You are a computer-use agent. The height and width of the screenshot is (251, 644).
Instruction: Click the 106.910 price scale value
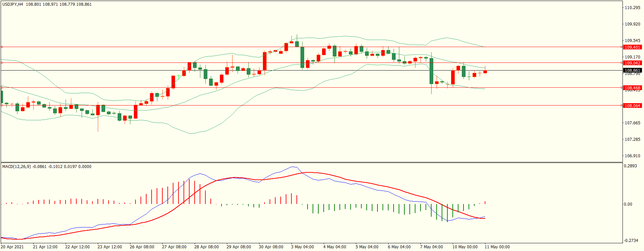point(632,156)
